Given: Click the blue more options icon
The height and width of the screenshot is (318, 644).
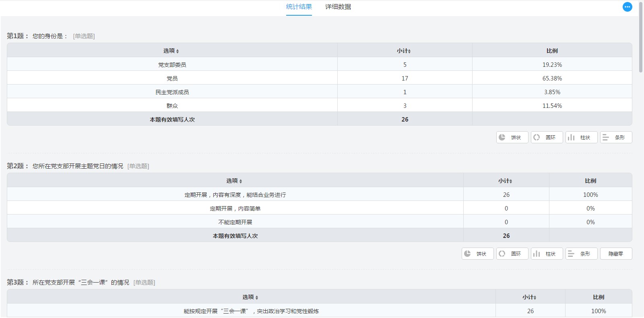Looking at the screenshot, I should pyautogui.click(x=627, y=7).
